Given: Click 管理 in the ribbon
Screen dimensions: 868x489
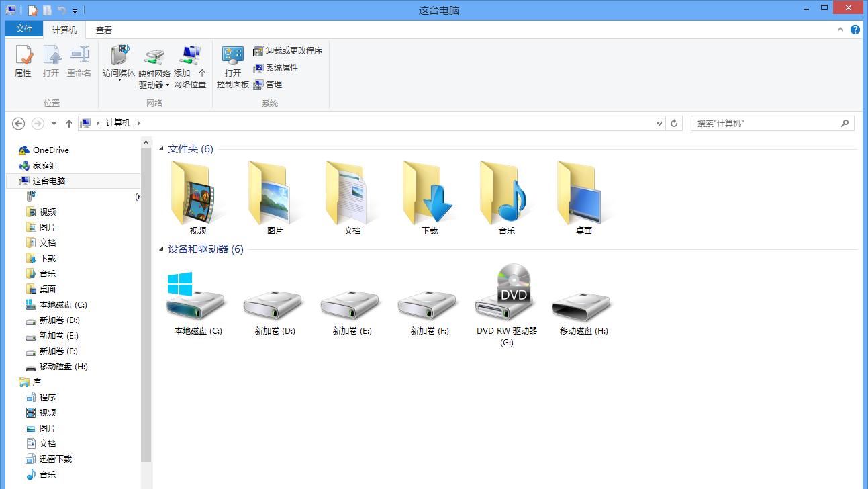Looking at the screenshot, I should click(268, 85).
